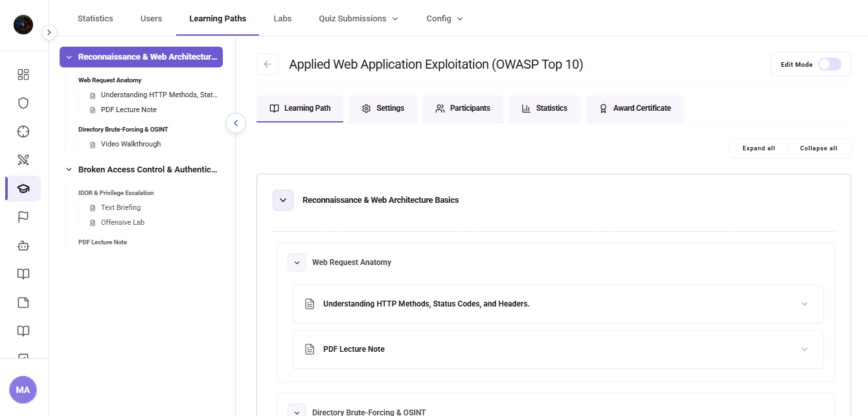868x416 pixels.
Task: Select the crosshair target sidebar icon
Action: point(23,132)
